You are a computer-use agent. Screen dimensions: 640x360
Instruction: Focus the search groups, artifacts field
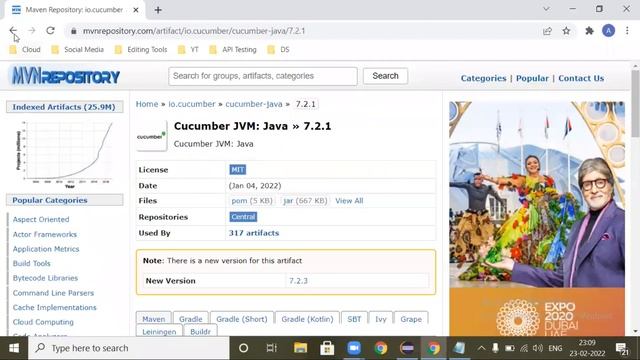[x=263, y=76]
